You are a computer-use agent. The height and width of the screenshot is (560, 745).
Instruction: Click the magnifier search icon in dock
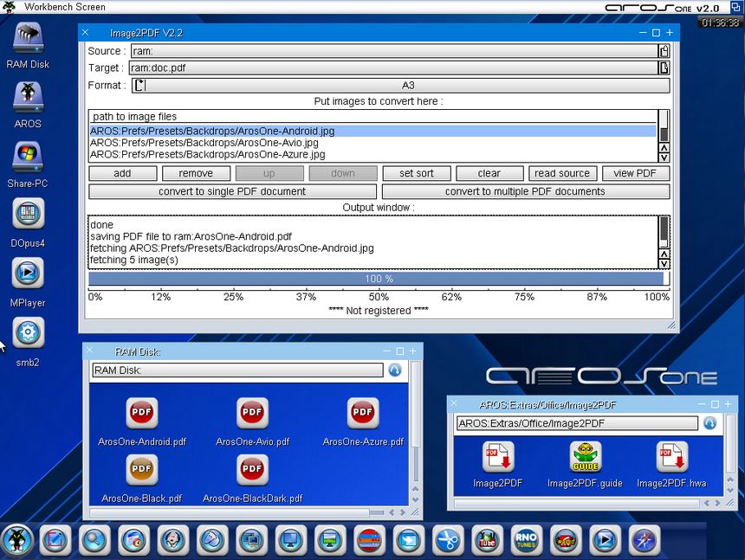(x=94, y=539)
